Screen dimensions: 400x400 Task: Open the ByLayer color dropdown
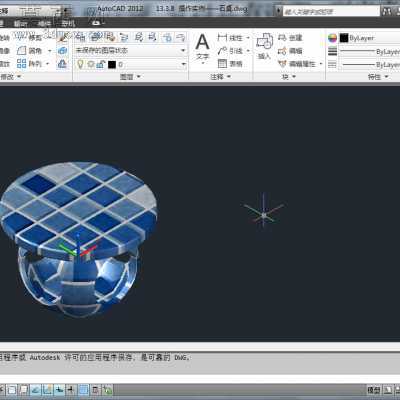[x=369, y=38]
